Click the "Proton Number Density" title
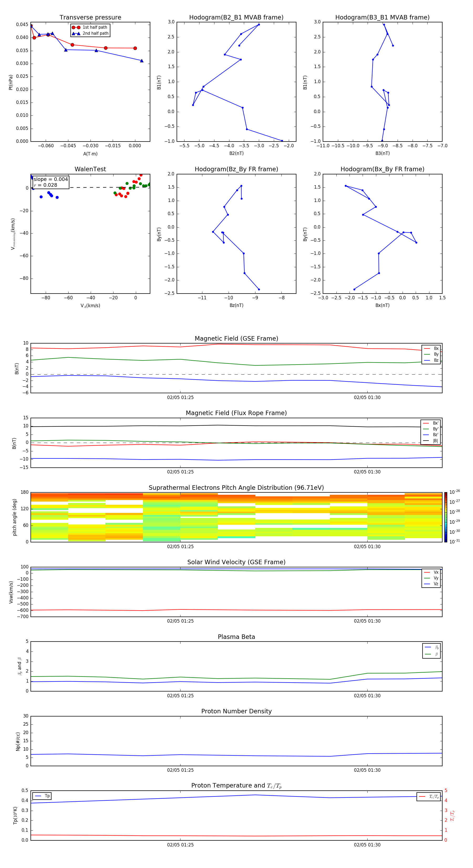 click(236, 712)
